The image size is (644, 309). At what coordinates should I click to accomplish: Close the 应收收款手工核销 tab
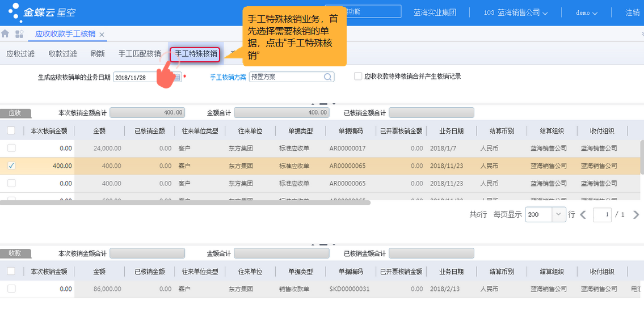pos(102,35)
